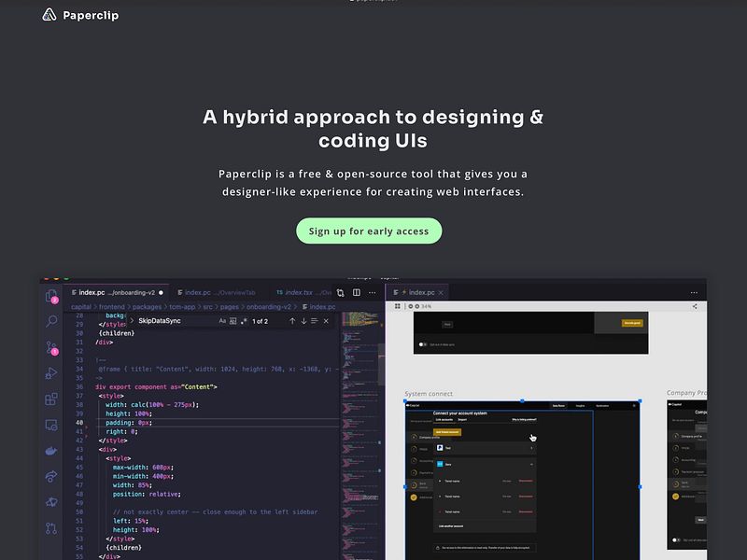Click the grid view icon in the preview toolbar
This screenshot has height=560, width=747.
[398, 306]
